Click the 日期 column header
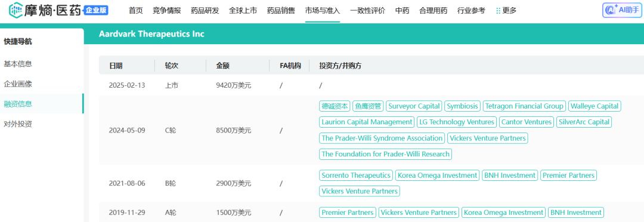The height and width of the screenshot is (222, 644). [x=116, y=66]
